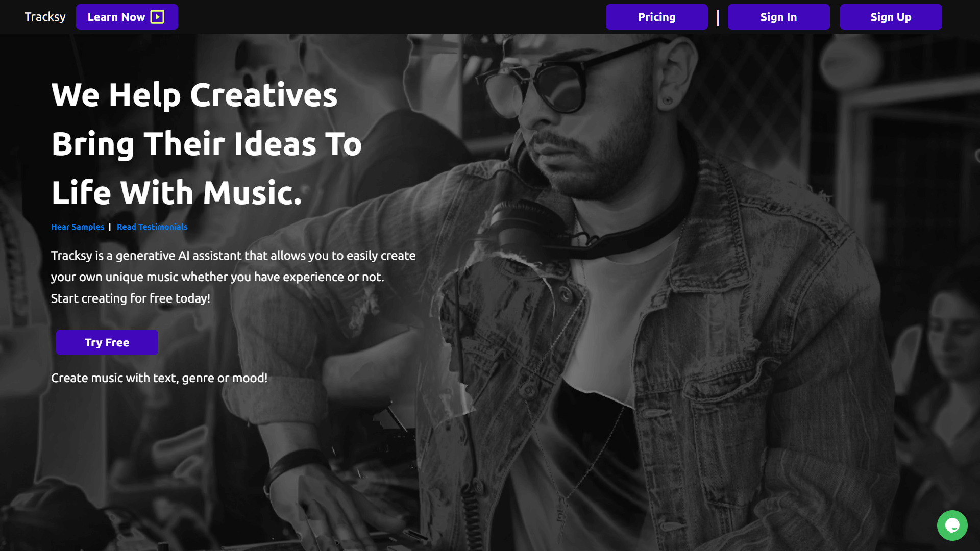Screen dimensions: 980x551
Task: Click the Tracksy logo text
Action: (x=45, y=17)
